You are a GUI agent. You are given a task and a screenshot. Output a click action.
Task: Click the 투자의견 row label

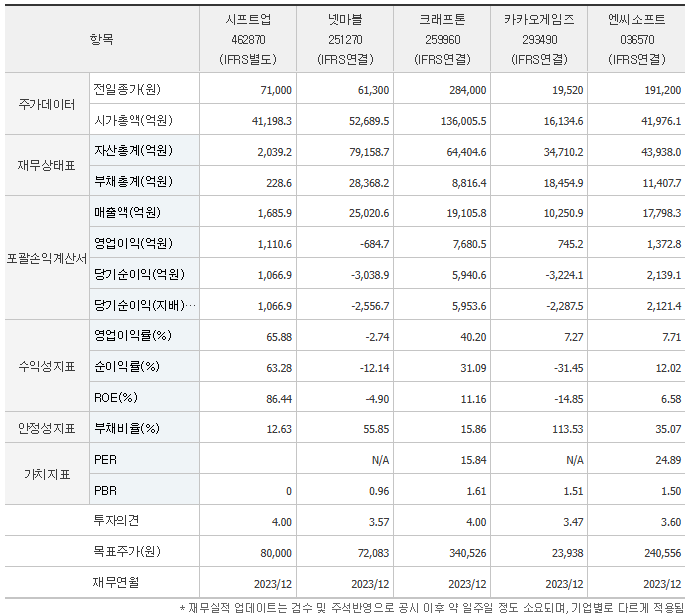click(x=116, y=520)
